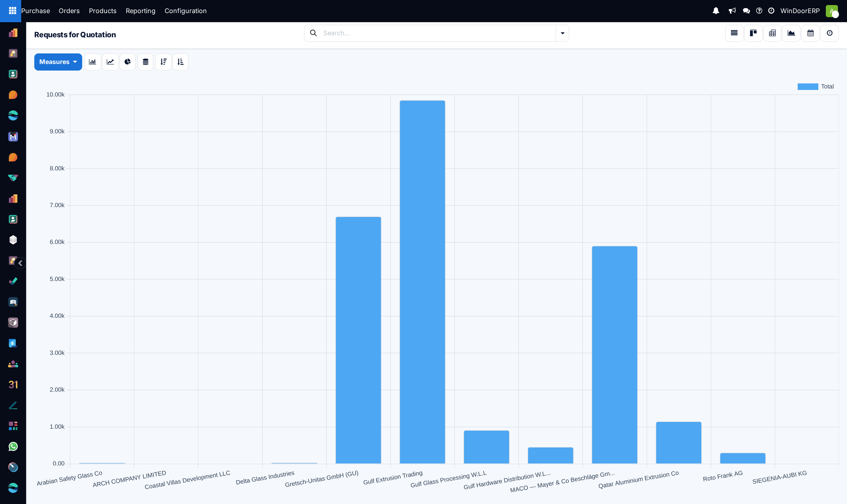This screenshot has height=504, width=847.
Task: Open the green user avatar menu
Action: tap(832, 11)
